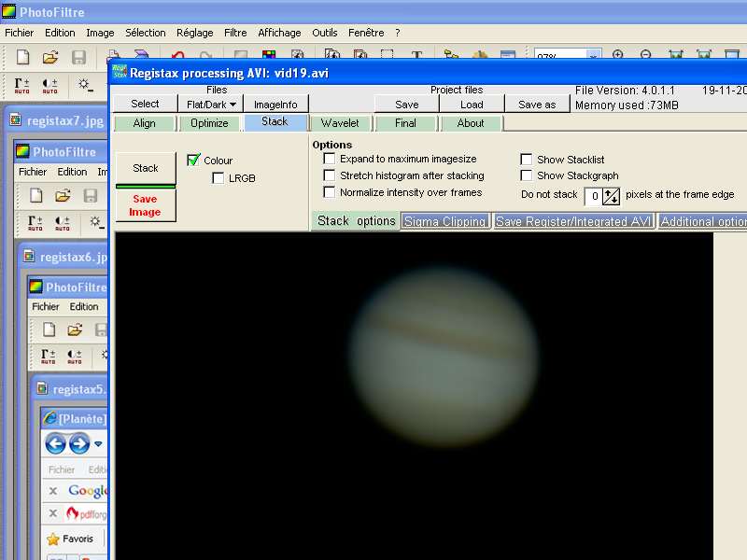Image resolution: width=747 pixels, height=560 pixels.
Task: Click New document icon inside registax7.jpg window
Action: click(x=35, y=196)
